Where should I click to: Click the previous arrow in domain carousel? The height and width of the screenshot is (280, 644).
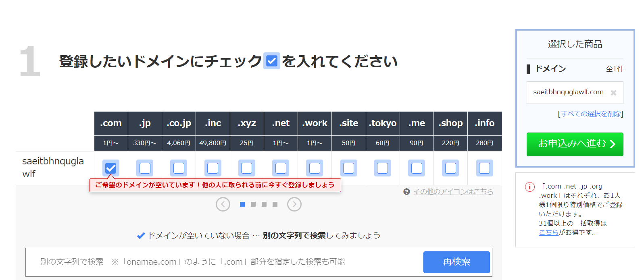(223, 204)
